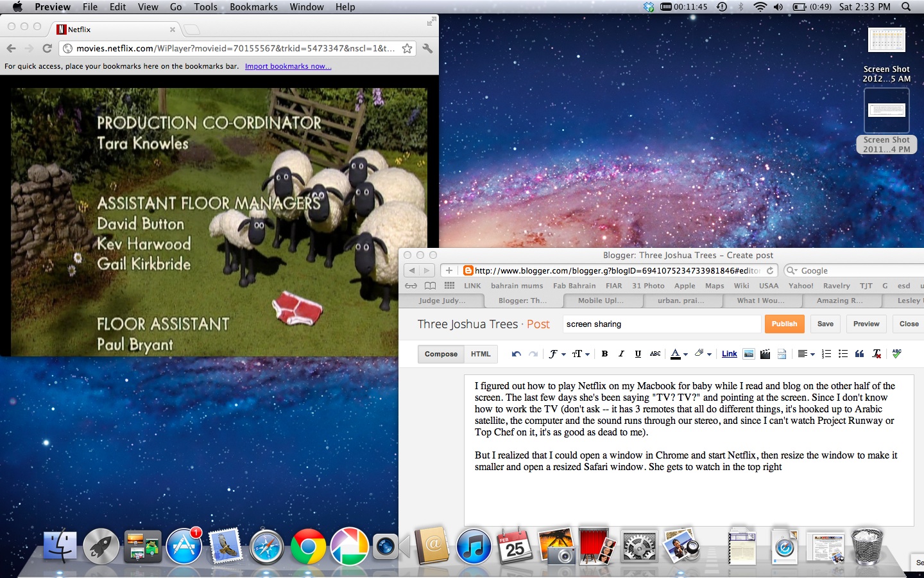Screen dimensions: 924x578
Task: Switch editor to Compose mode
Action: pyautogui.click(x=441, y=354)
